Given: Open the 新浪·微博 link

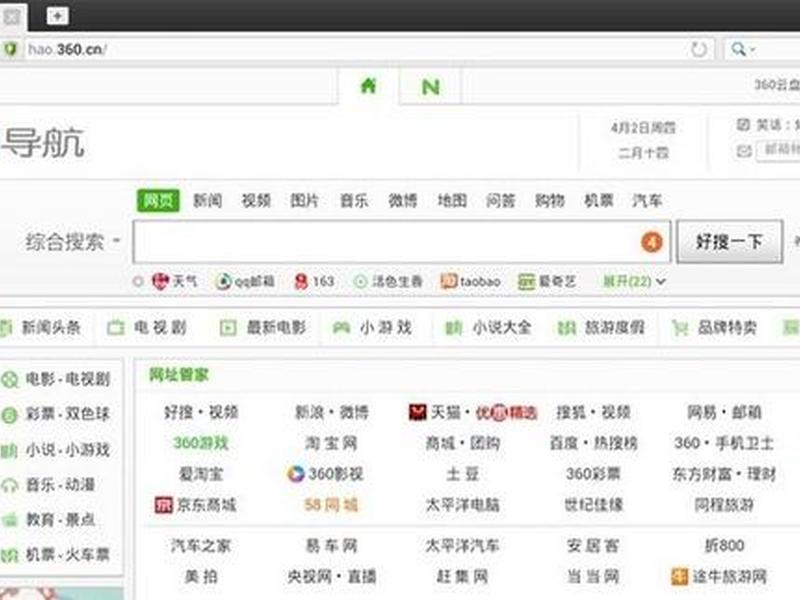Looking at the screenshot, I should coord(331,412).
